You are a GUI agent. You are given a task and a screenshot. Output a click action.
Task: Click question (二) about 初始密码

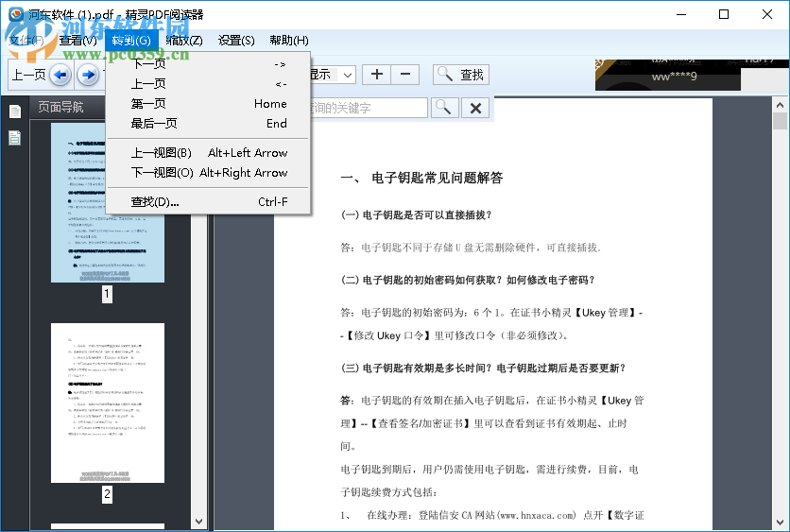[x=468, y=280]
